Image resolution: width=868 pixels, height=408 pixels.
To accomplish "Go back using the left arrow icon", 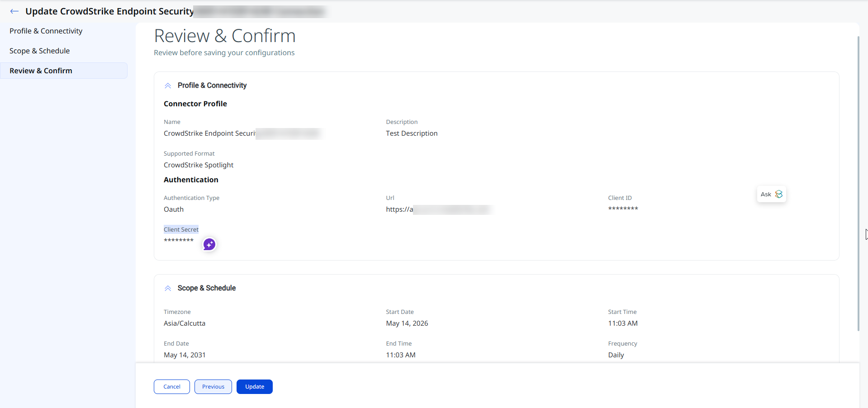I will (14, 11).
